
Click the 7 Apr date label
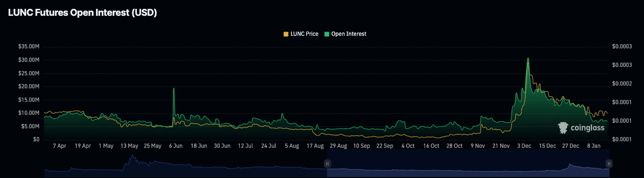60,146
